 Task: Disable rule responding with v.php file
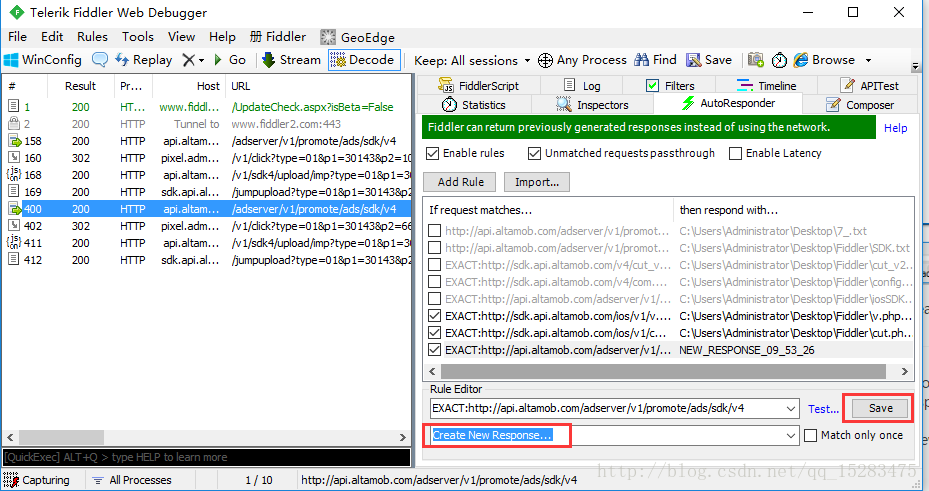434,316
